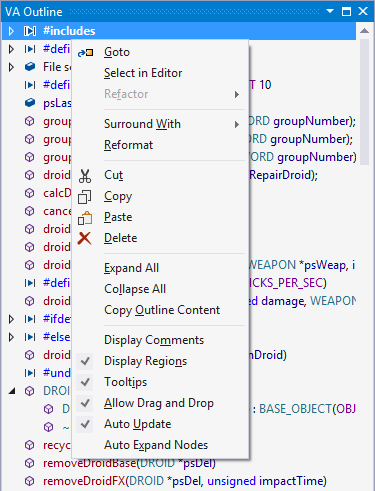Click the psLas variable icon
Screen dimensions: 375x491
(x=30, y=103)
